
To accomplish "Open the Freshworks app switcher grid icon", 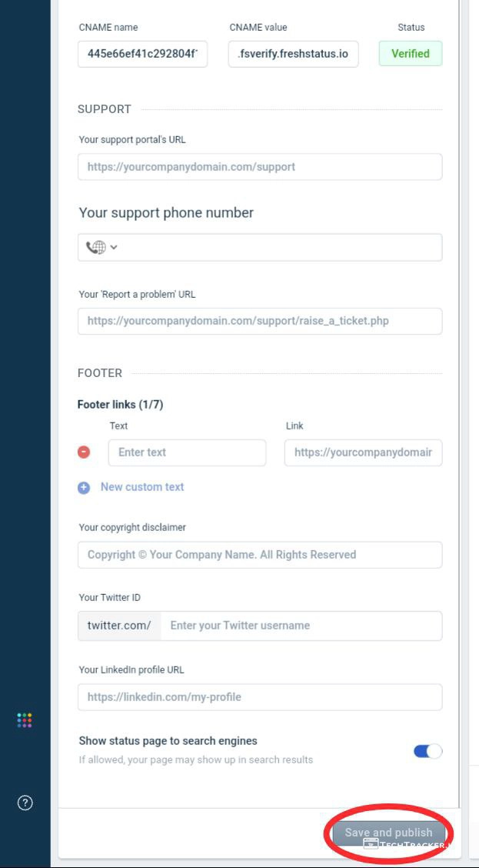I will point(25,720).
